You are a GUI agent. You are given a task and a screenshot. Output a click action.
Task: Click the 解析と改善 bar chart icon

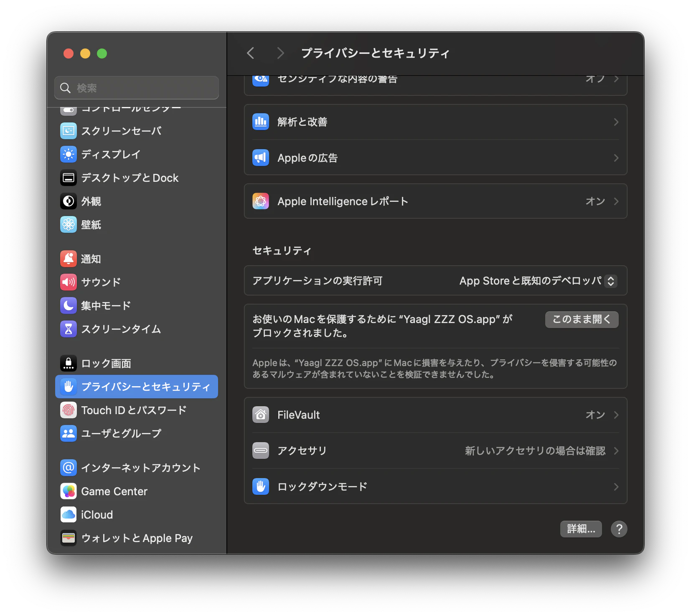pyautogui.click(x=261, y=122)
